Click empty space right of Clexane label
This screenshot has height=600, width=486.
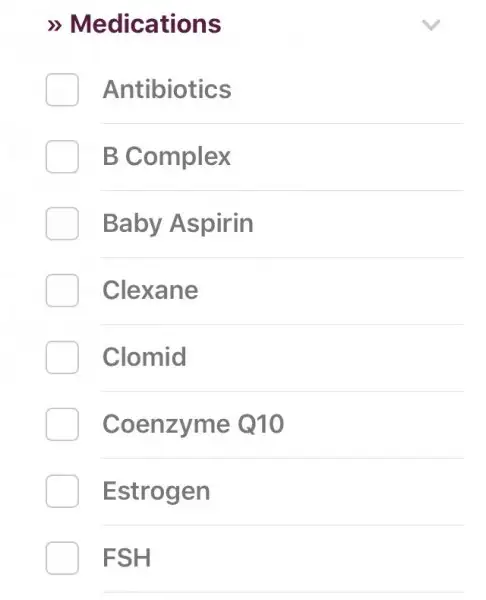pos(331,290)
